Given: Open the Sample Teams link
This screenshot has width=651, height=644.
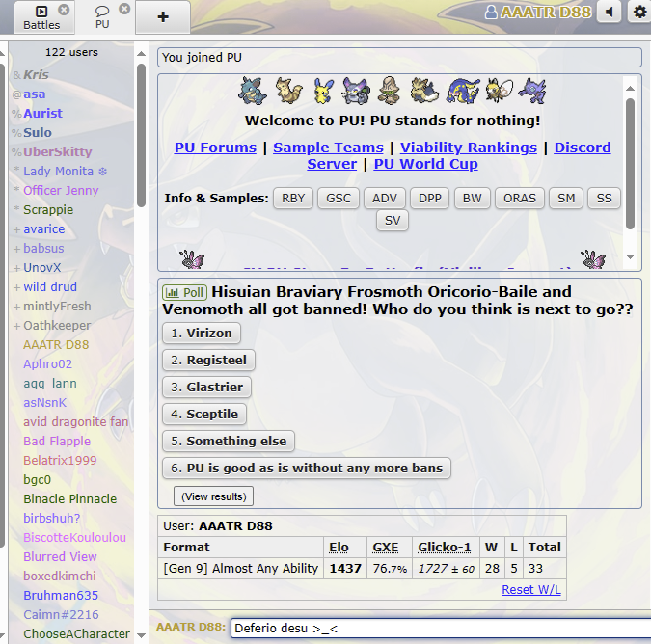Looking at the screenshot, I should click(328, 148).
